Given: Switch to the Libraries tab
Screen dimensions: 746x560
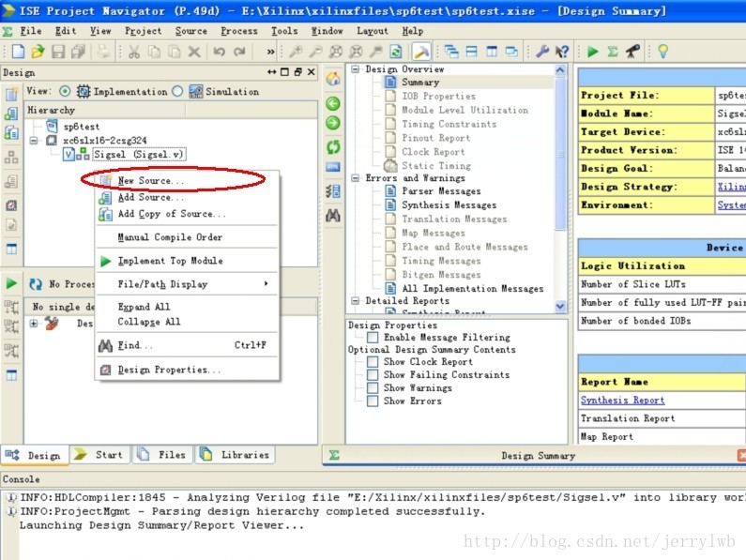Looking at the screenshot, I should (236, 455).
